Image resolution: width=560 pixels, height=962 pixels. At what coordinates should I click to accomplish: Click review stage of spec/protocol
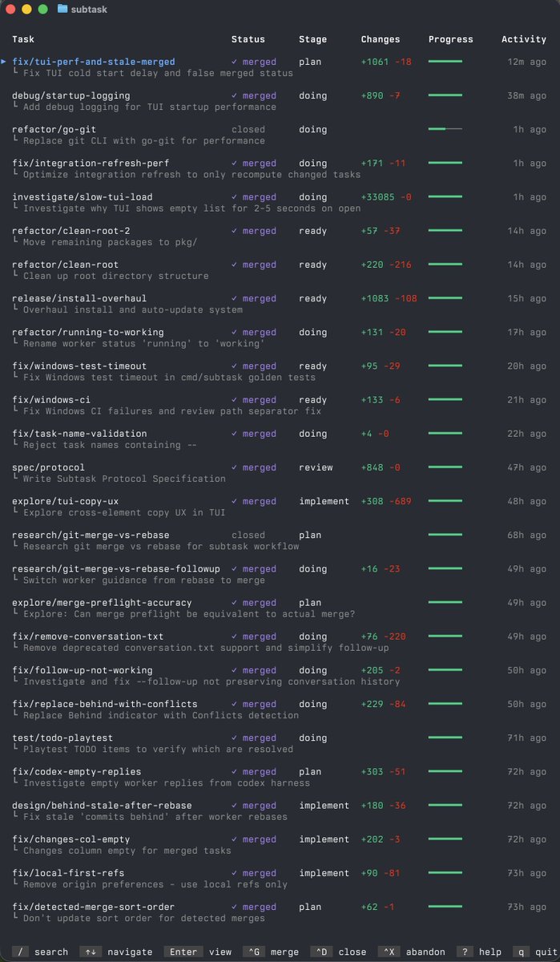316,467
